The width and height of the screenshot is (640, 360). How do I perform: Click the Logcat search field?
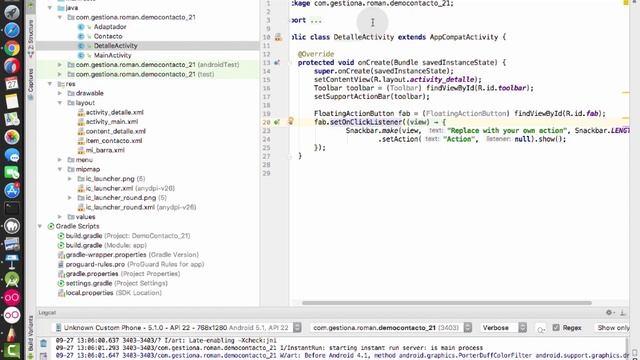(x=541, y=328)
